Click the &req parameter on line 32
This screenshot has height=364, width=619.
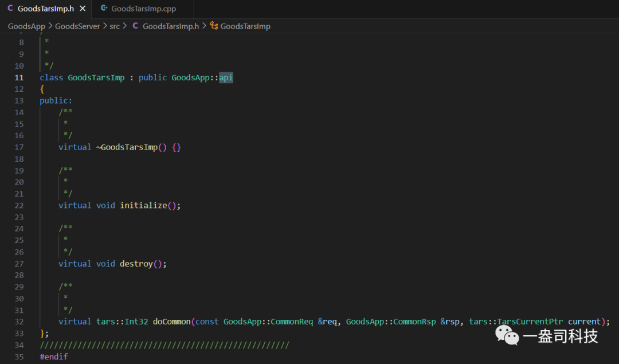coord(327,322)
